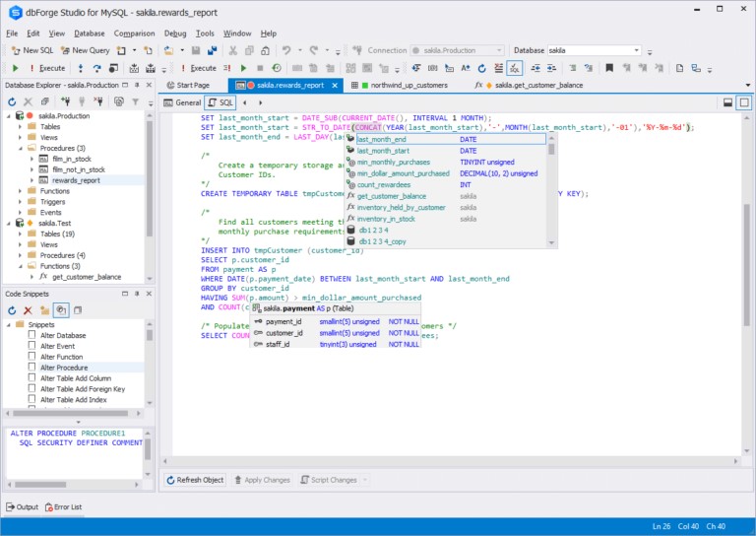756x536 pixels.
Task: Click the red X delete icon in Code Snippets
Action: pyautogui.click(x=28, y=310)
